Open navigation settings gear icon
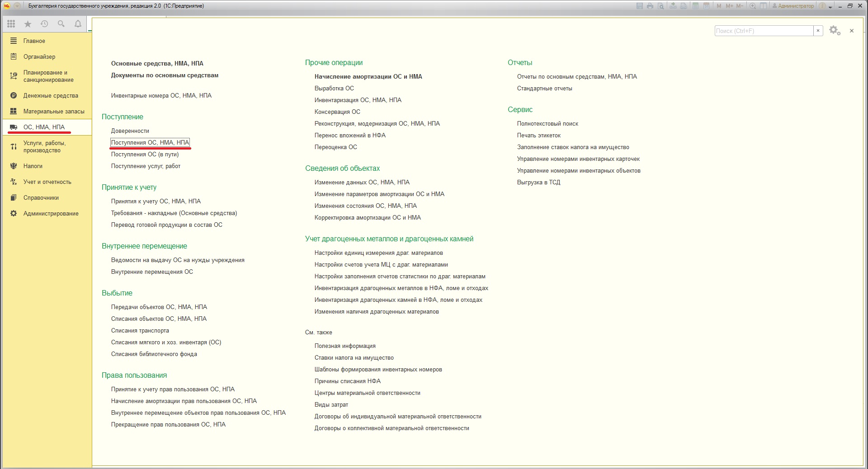Image resolution: width=868 pixels, height=469 pixels. 835,31
